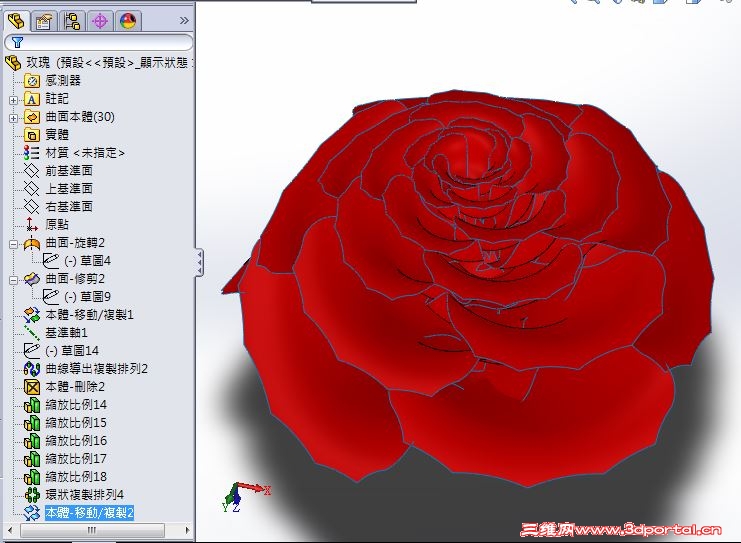The width and height of the screenshot is (741, 543).
Task: Switch to the ConfigurationManager tab
Action: point(72,21)
